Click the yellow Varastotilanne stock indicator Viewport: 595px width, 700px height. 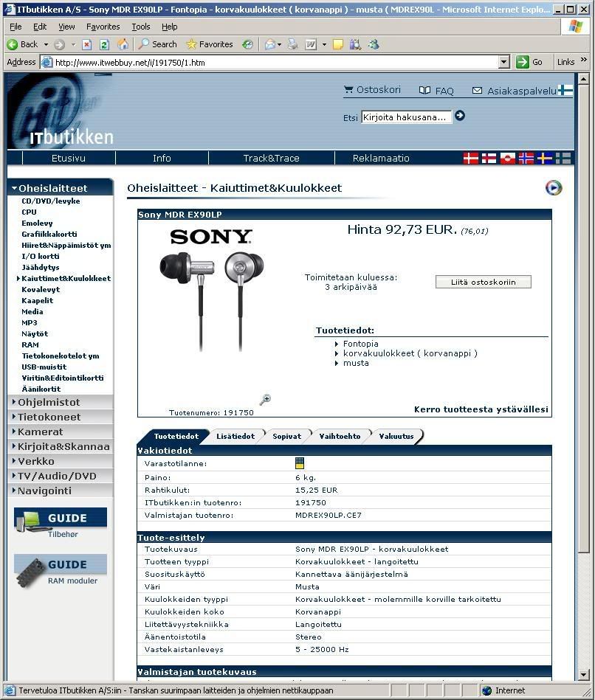(x=300, y=463)
